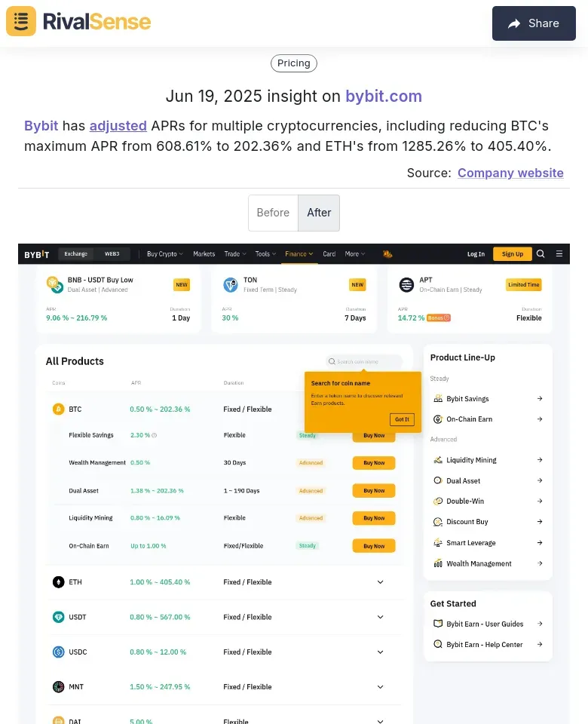Open the Tools dropdown menu
588x724 pixels.
pos(265,254)
